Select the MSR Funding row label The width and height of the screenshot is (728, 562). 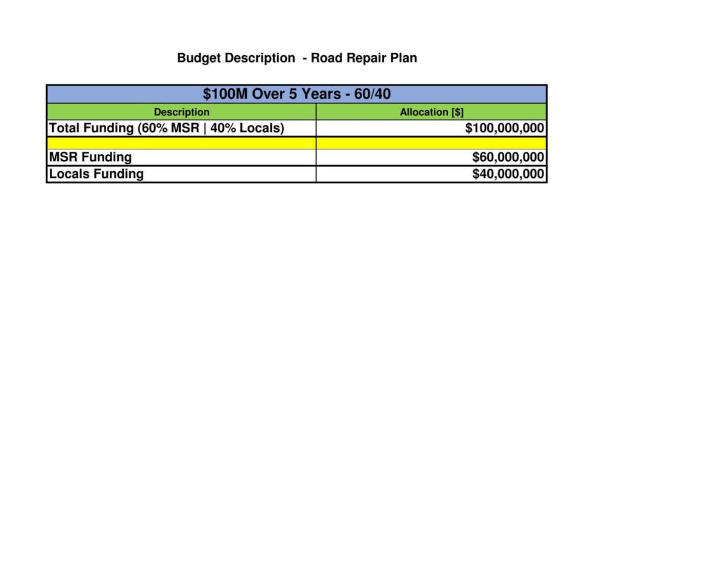[x=90, y=157]
